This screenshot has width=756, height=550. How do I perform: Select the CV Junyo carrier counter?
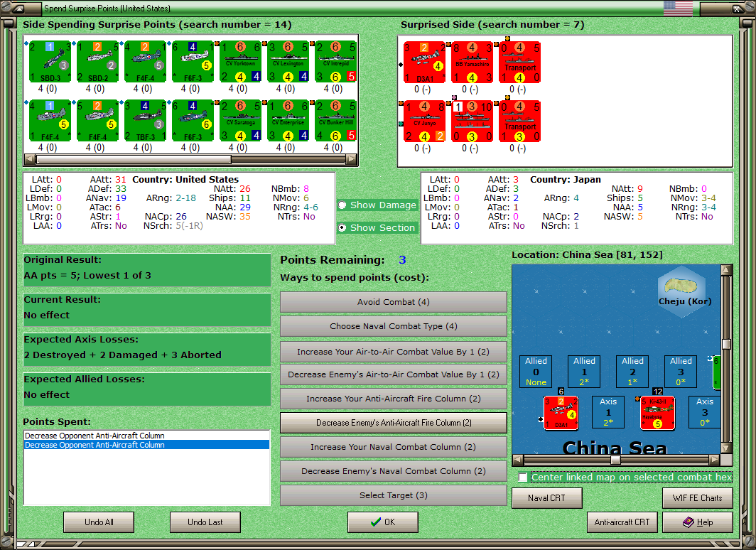pyautogui.click(x=425, y=121)
